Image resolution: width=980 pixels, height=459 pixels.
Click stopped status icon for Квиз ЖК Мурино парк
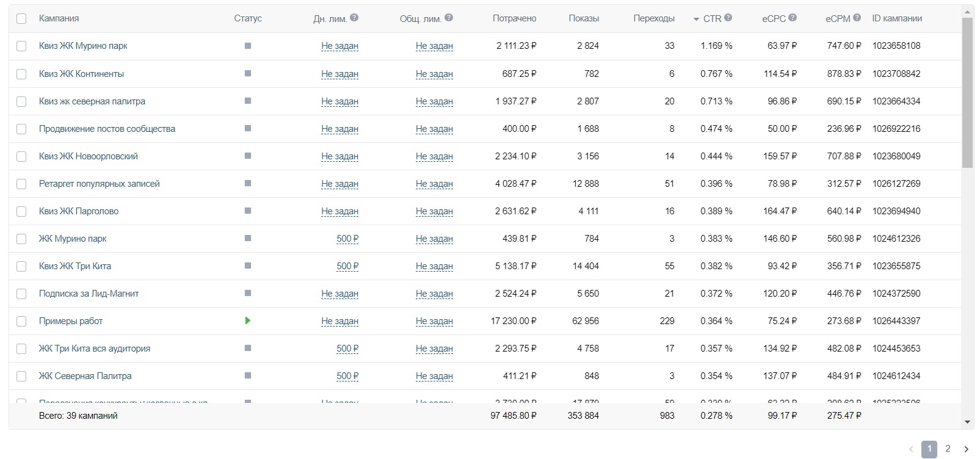point(248,46)
